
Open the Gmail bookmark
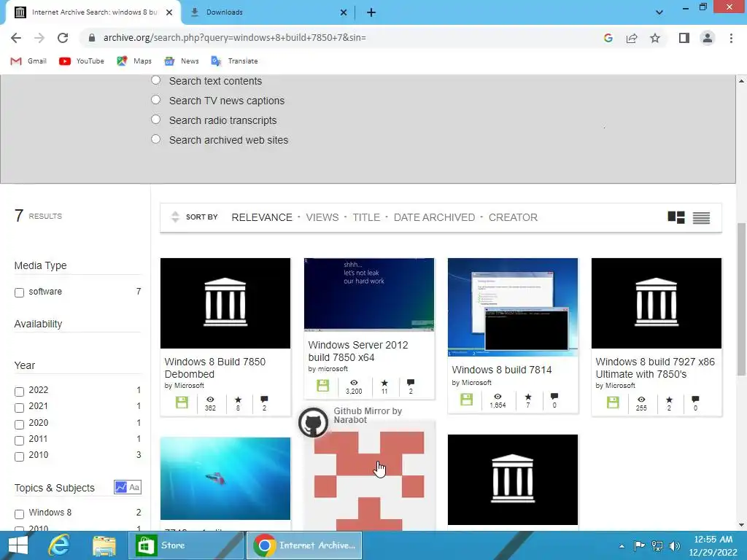tap(28, 61)
